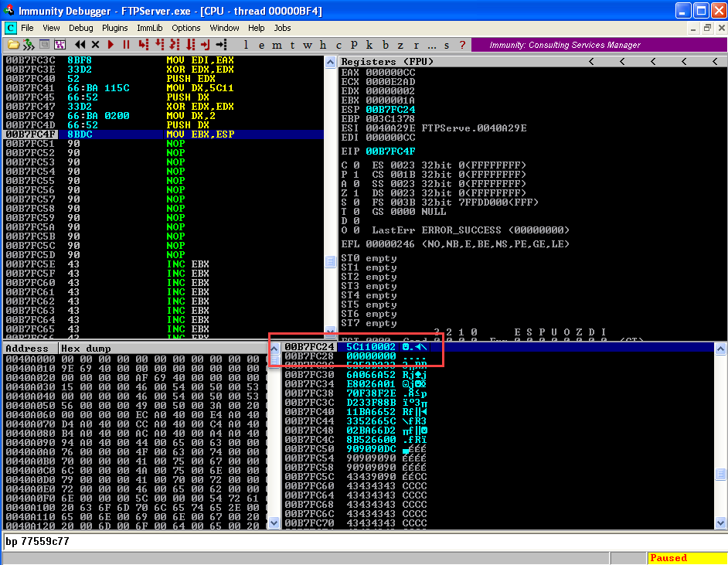Select the PUSH EDX instruction at 00B7FC40
728x565 pixels.
coord(163,79)
